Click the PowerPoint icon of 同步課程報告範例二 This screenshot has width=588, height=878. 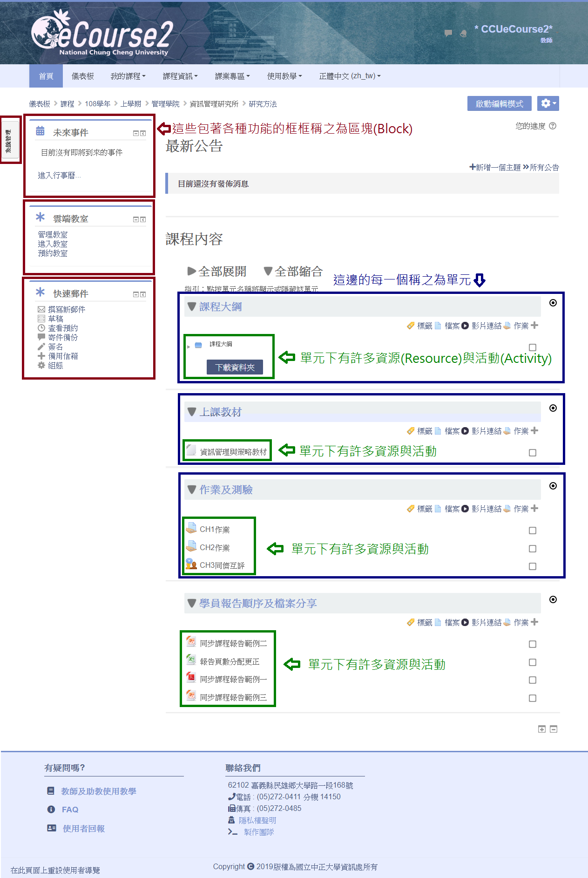(191, 641)
